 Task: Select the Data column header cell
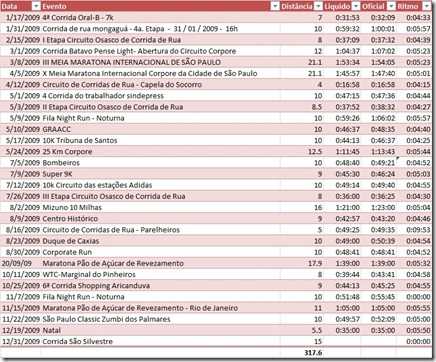[x=21, y=6]
